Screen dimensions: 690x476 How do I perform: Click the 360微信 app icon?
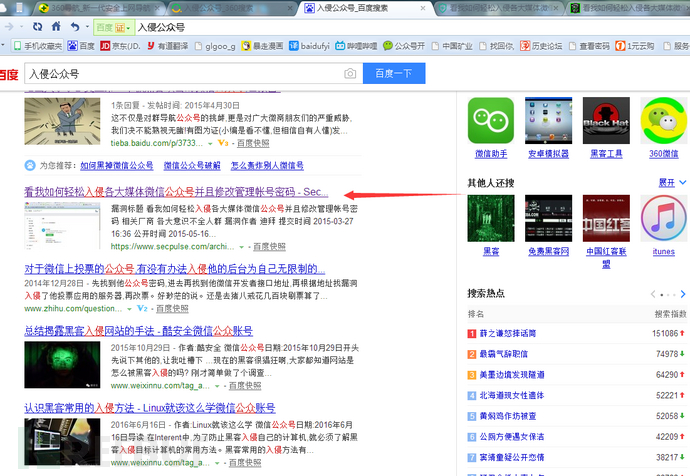(x=663, y=121)
